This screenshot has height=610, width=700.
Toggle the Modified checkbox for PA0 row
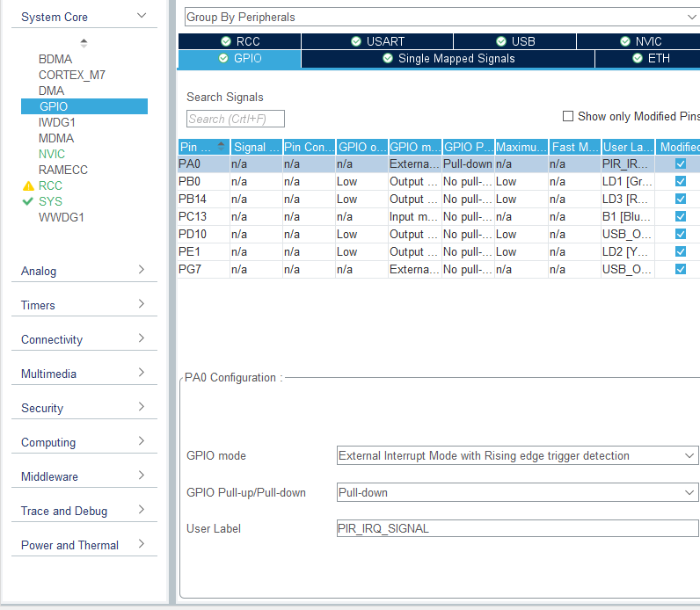point(680,163)
